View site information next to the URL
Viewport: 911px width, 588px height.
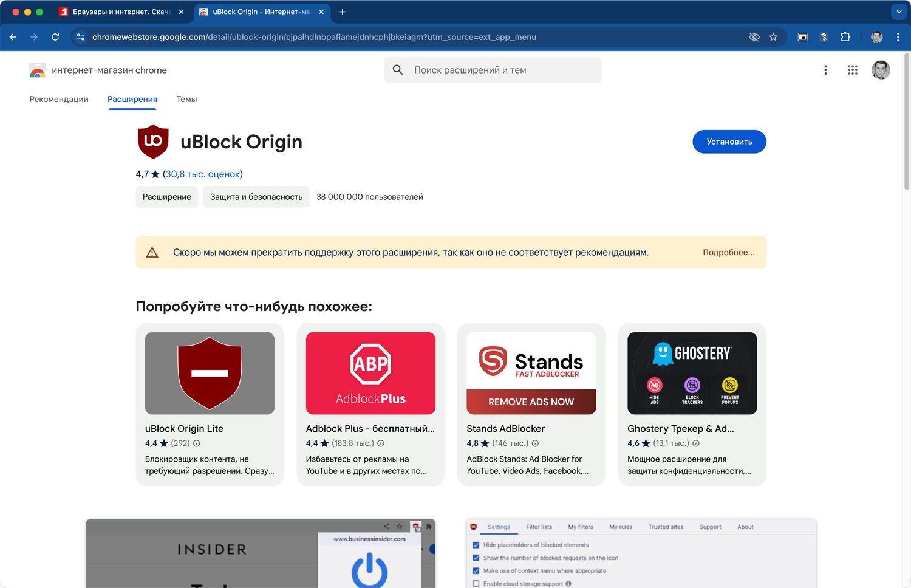point(81,37)
